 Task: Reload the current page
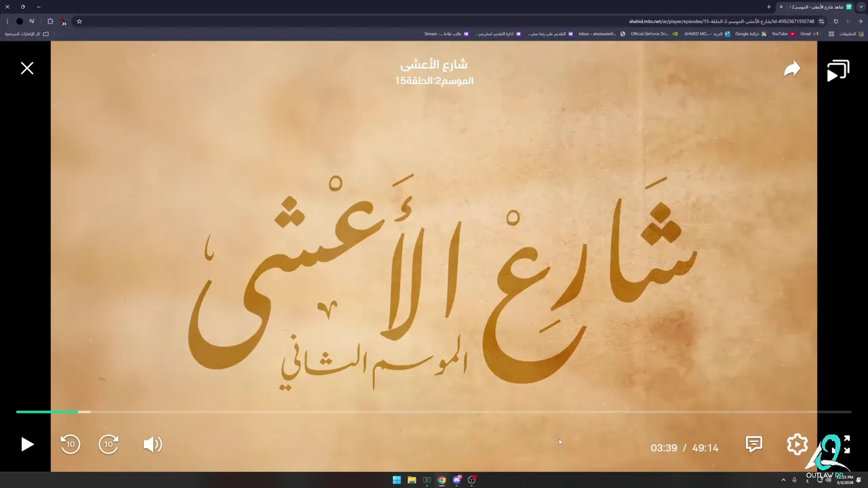[835, 21]
